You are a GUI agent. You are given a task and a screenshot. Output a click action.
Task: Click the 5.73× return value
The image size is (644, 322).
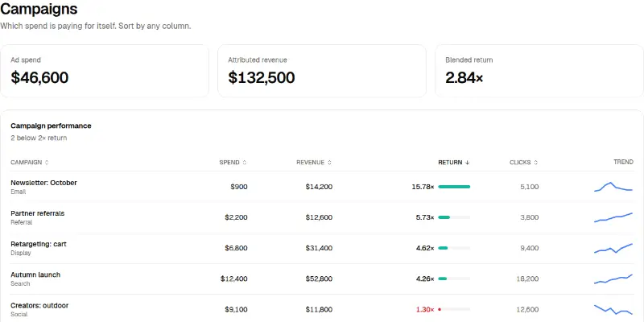425,217
